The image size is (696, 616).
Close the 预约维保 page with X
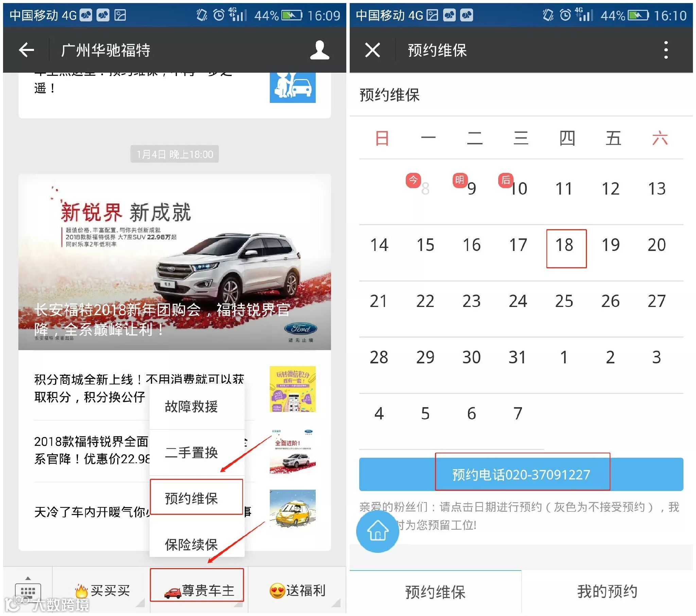coord(372,50)
